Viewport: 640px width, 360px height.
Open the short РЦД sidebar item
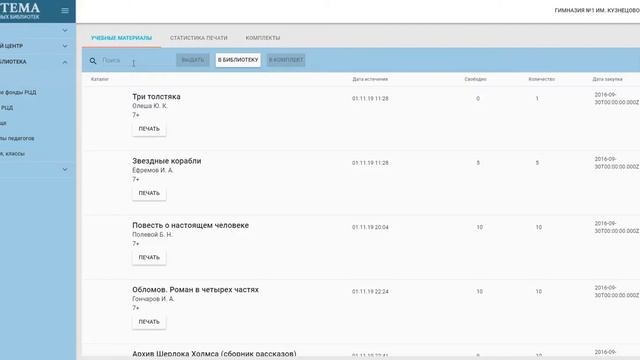(x=7, y=108)
